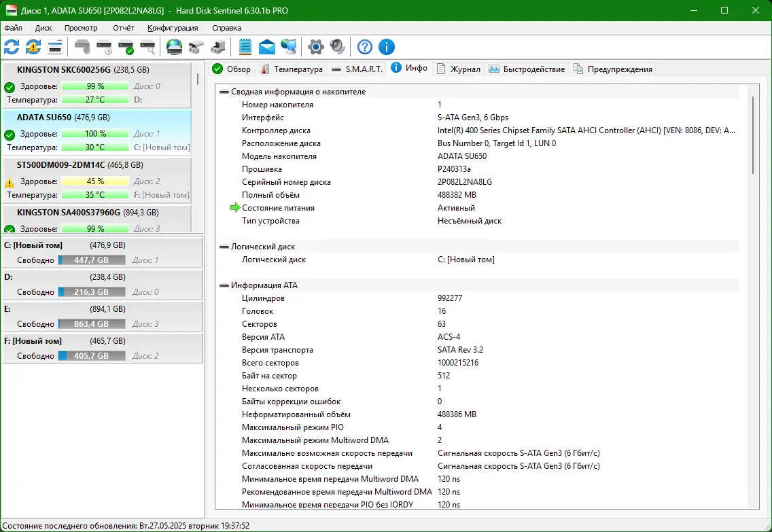Collapse the Логический диск section

[x=224, y=247]
